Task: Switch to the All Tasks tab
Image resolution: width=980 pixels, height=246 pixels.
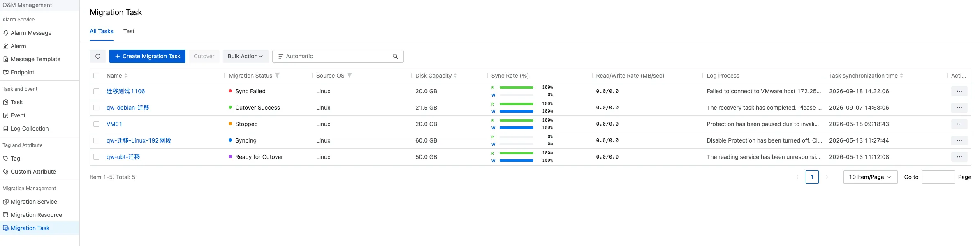Action: tap(102, 31)
